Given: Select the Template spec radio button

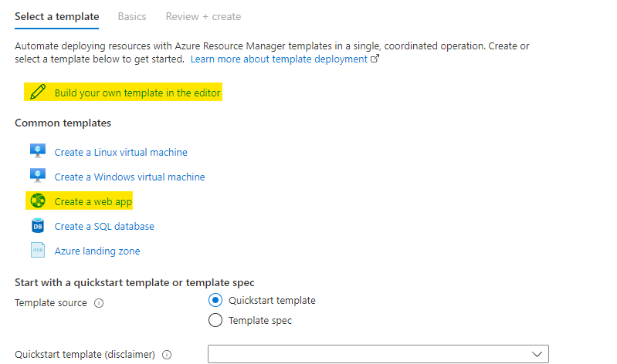Looking at the screenshot, I should pyautogui.click(x=215, y=321).
